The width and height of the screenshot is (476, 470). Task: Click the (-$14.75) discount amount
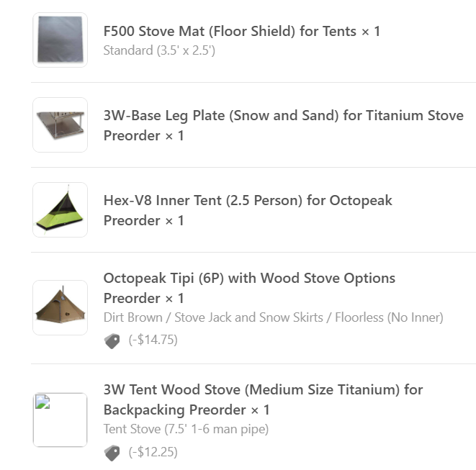[x=153, y=340]
